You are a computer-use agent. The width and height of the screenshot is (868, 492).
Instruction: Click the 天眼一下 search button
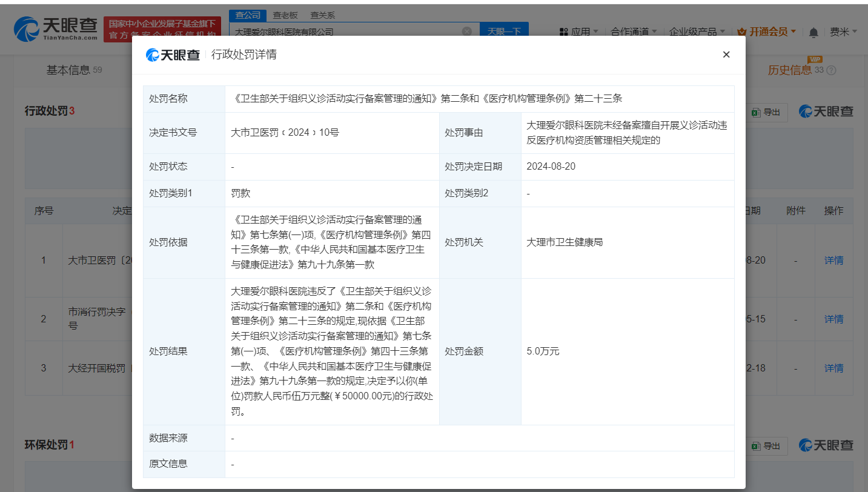[505, 30]
